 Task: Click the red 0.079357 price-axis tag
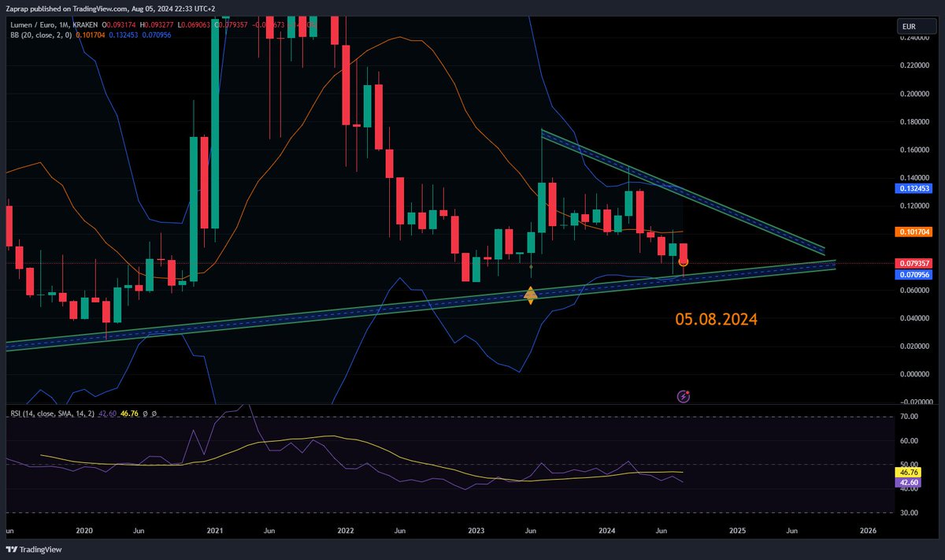(912, 263)
